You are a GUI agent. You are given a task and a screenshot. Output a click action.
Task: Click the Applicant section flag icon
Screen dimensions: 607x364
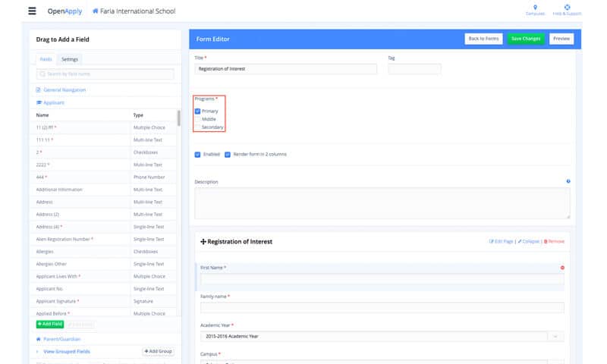click(x=39, y=102)
